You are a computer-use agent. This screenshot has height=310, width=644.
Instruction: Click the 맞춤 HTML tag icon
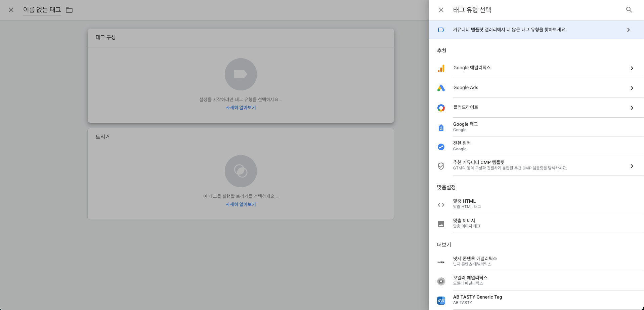(441, 204)
